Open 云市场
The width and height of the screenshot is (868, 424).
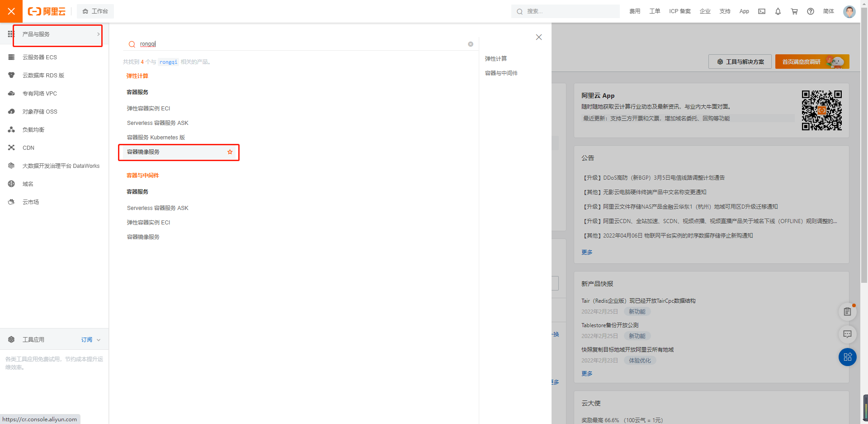pyautogui.click(x=31, y=202)
